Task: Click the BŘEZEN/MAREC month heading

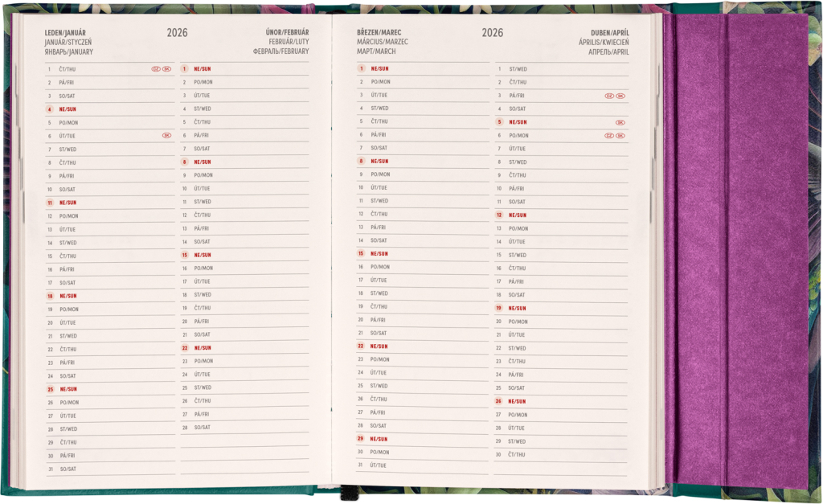Action: [x=379, y=32]
